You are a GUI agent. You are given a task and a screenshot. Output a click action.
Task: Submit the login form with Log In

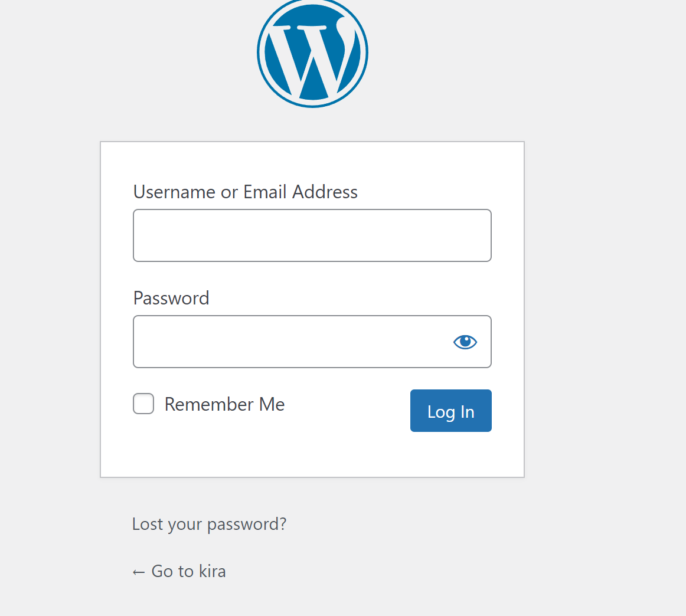tap(450, 411)
